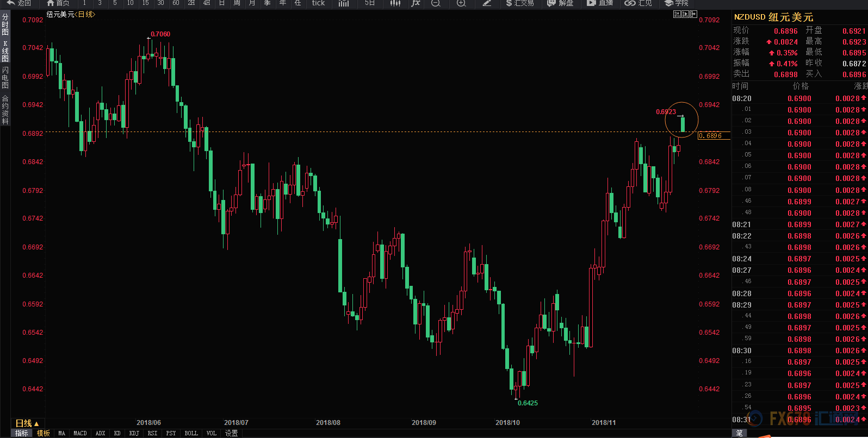Click the 0.7060 high price marker
Viewport: 868px width, 438px height.
click(x=160, y=34)
